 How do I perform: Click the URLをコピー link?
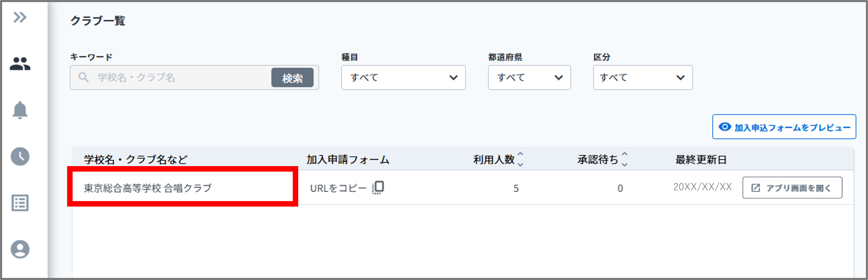click(x=338, y=188)
